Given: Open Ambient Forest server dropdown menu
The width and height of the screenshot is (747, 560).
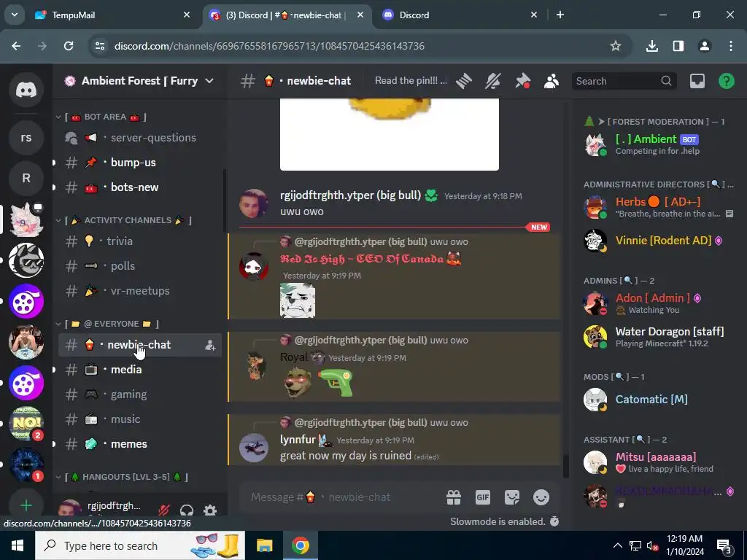Looking at the screenshot, I should (x=139, y=81).
